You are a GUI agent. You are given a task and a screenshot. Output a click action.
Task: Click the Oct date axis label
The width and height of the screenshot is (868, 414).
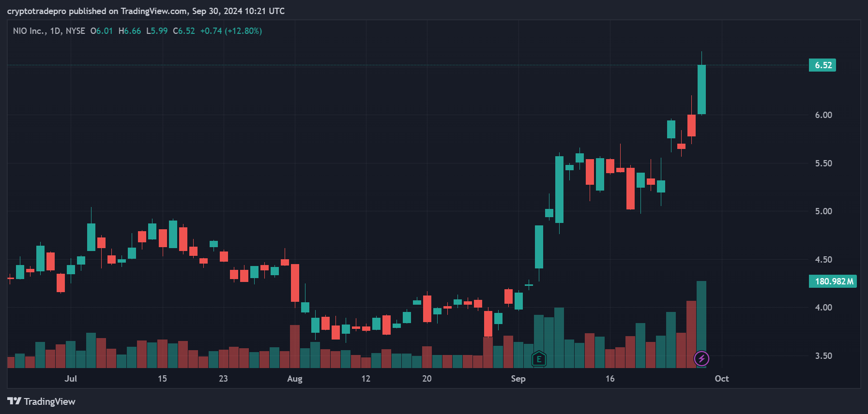click(x=722, y=379)
